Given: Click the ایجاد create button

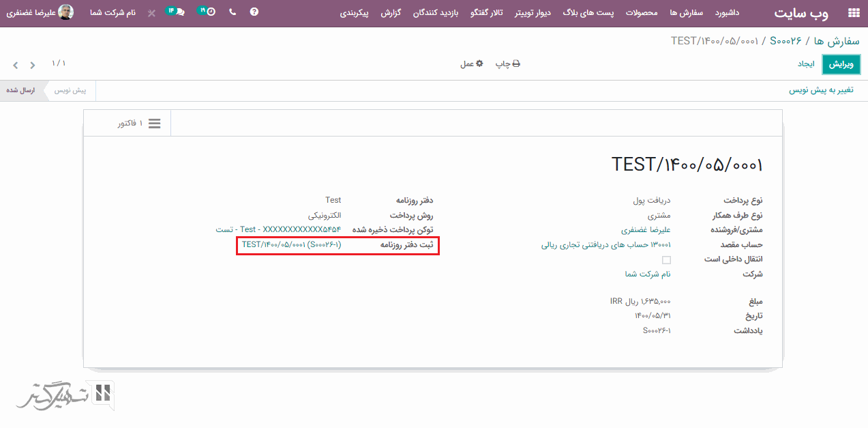Looking at the screenshot, I should pos(807,64).
